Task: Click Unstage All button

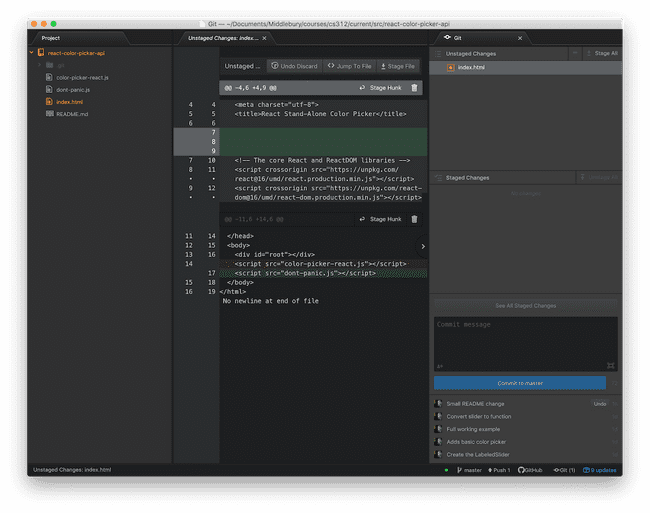Action: click(x=599, y=177)
